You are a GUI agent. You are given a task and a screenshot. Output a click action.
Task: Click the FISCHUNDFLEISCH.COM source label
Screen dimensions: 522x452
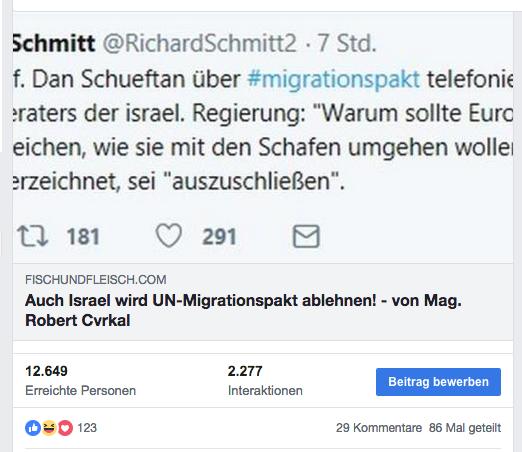coord(96,280)
